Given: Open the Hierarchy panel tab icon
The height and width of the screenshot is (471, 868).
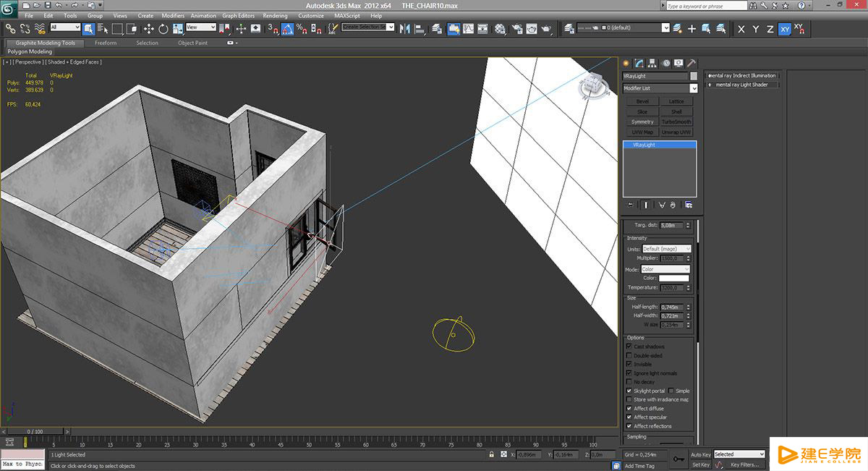Looking at the screenshot, I should pyautogui.click(x=652, y=63).
